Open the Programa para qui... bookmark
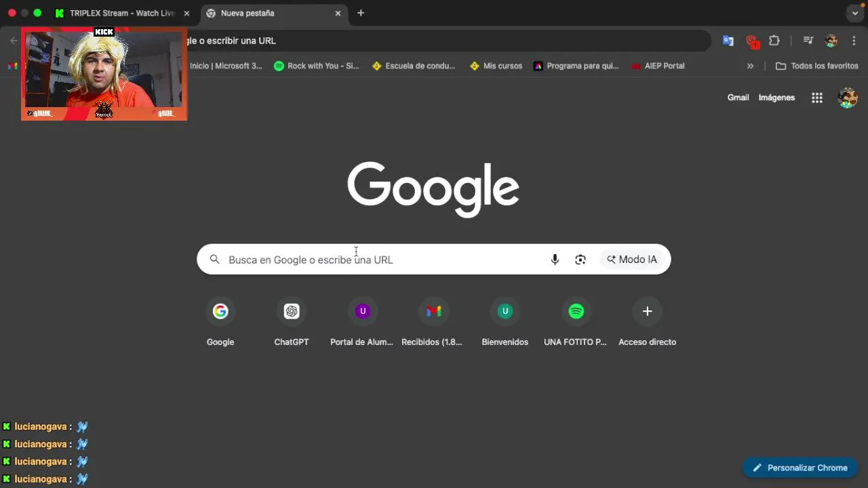Image resolution: width=868 pixels, height=488 pixels. pyautogui.click(x=576, y=66)
